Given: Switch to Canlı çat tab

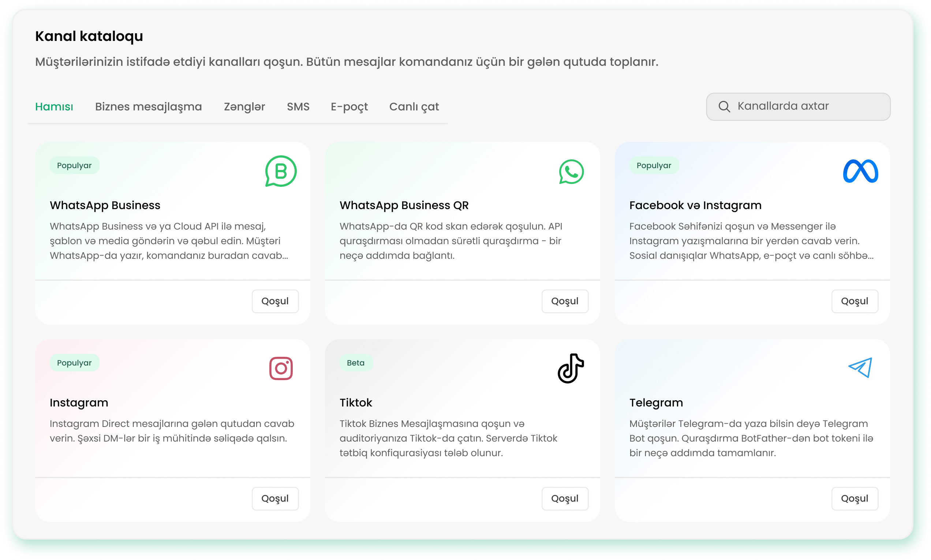Looking at the screenshot, I should coord(414,107).
